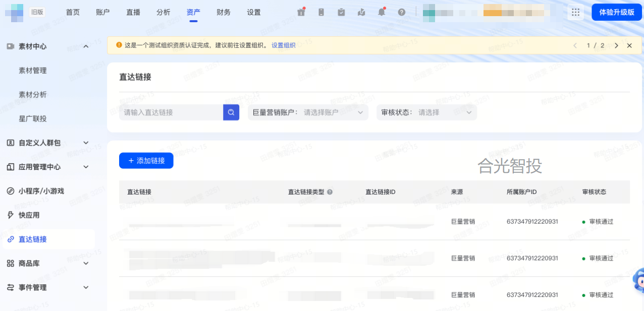Expand the 商品库 section
The width and height of the screenshot is (644, 311).
point(86,263)
